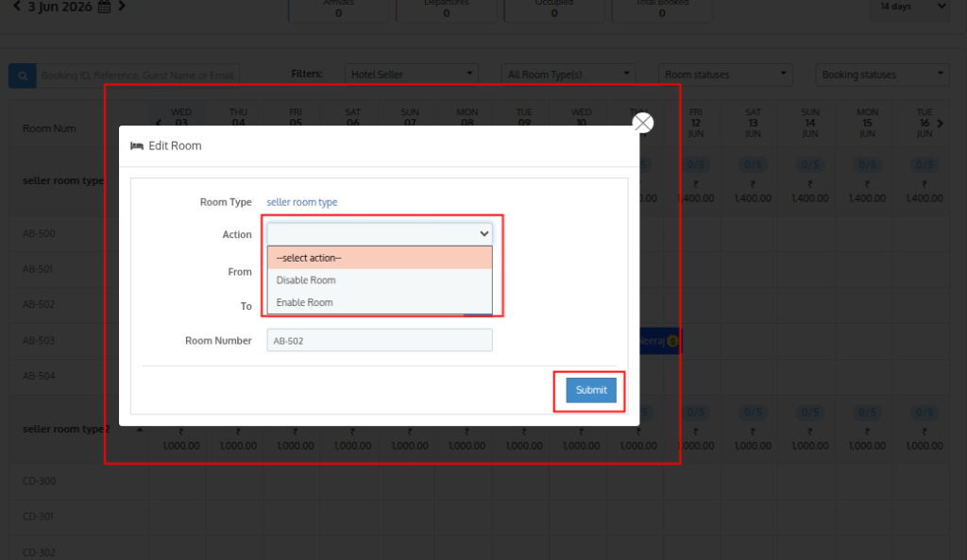967x560 pixels.
Task: Select the Disable Room option
Action: point(380,280)
